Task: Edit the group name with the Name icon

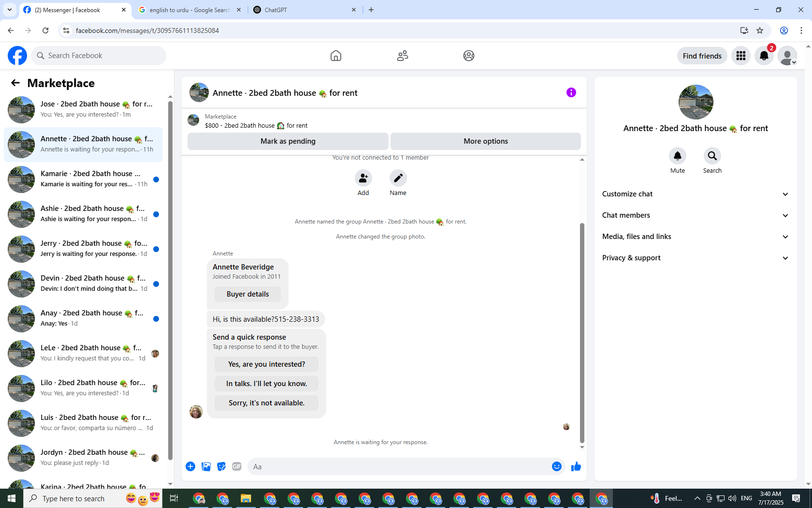Action: pyautogui.click(x=398, y=179)
